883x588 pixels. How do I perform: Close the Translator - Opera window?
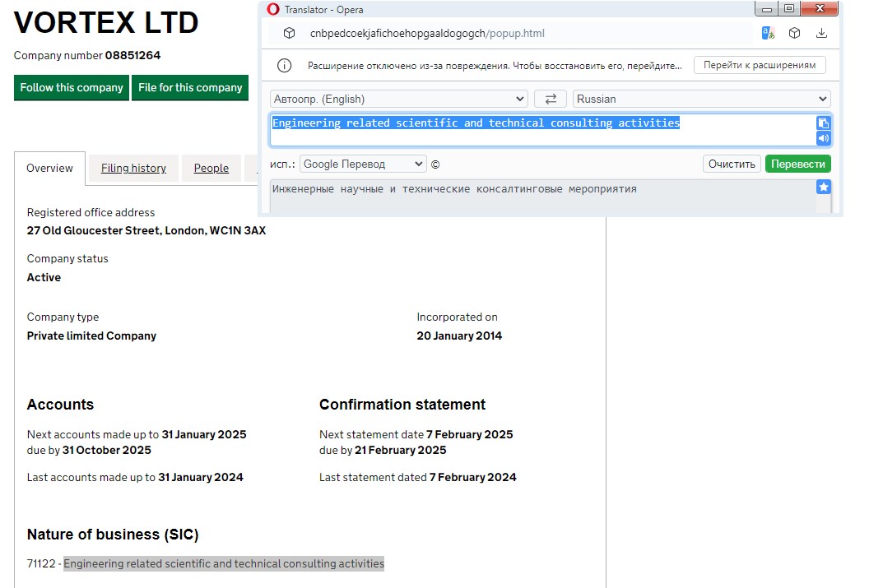click(820, 8)
